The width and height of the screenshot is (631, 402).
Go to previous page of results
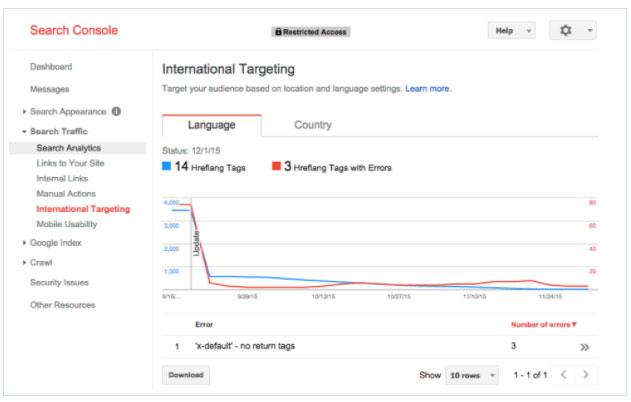coord(562,375)
